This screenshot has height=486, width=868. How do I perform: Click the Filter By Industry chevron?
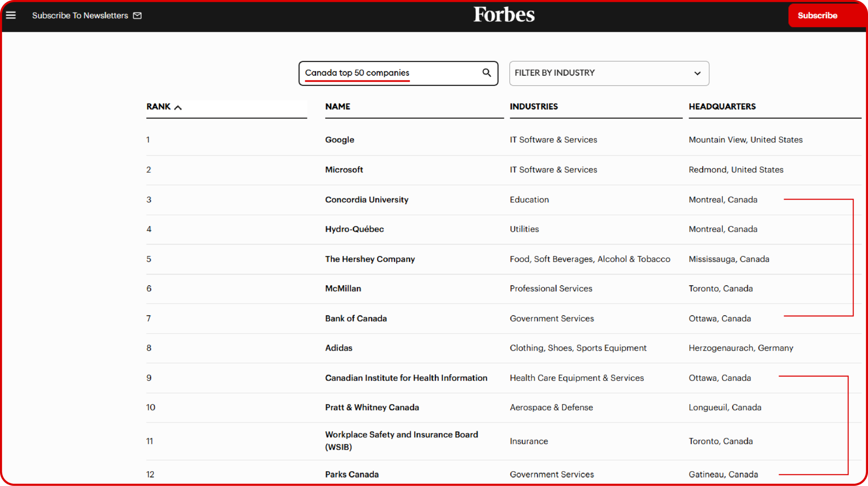point(697,73)
